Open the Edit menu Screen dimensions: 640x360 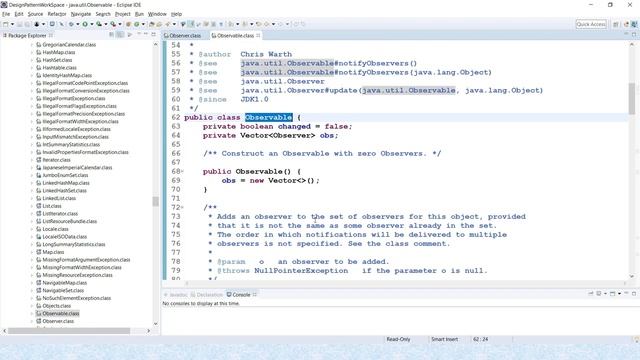pyautogui.click(x=19, y=14)
